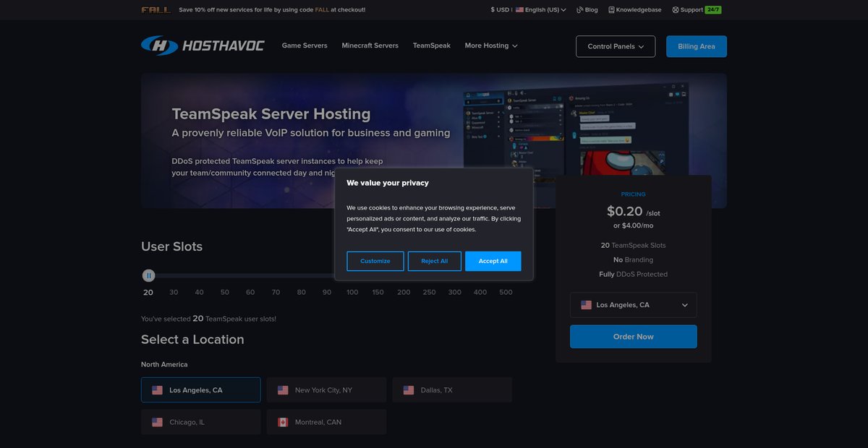Select New York City, NY location
The image size is (868, 448).
[327, 390]
